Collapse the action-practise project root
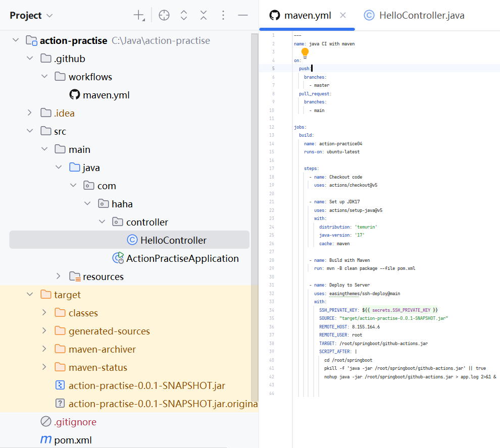Image resolution: width=500 pixels, height=448 pixels. (16, 40)
